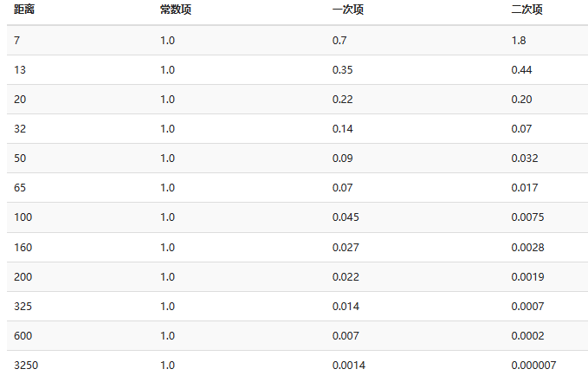Select the 二次项 column header
The width and height of the screenshot is (588, 382).
527,10
